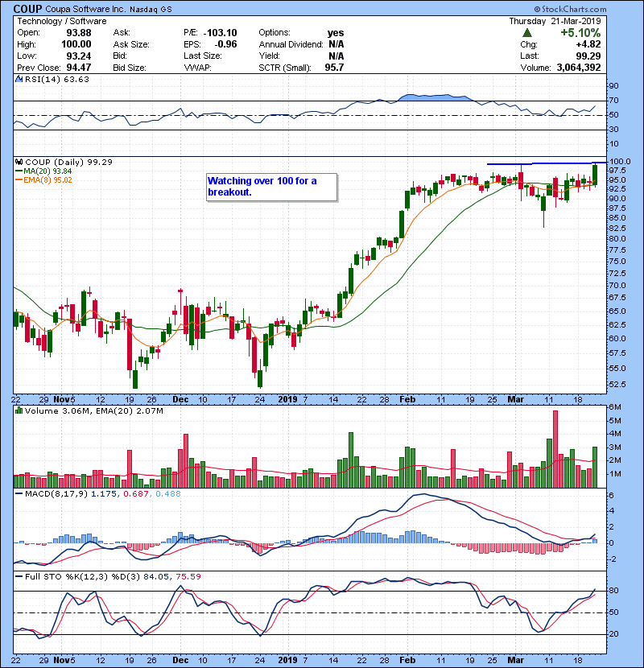
Task: Click the Volume 3.06M, EMA(20) 2.07M label
Action: point(93,411)
